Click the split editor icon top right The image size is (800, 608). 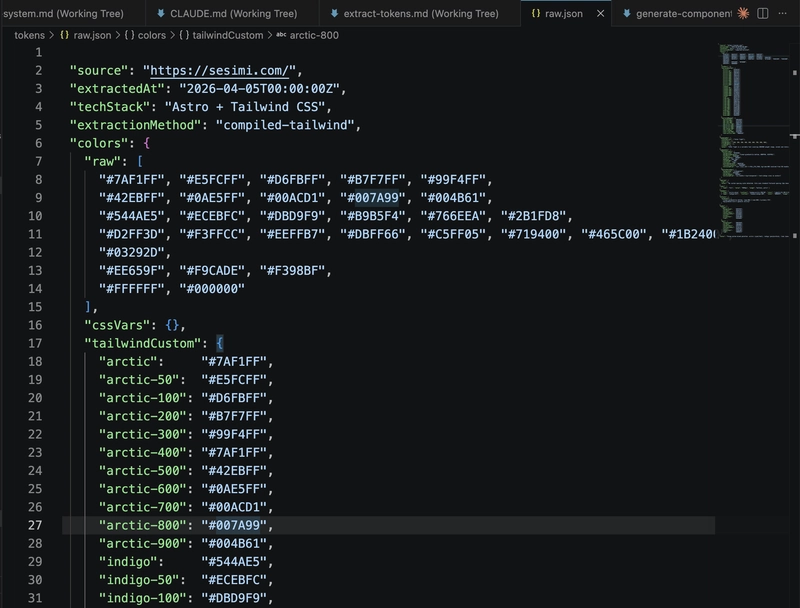click(x=762, y=13)
